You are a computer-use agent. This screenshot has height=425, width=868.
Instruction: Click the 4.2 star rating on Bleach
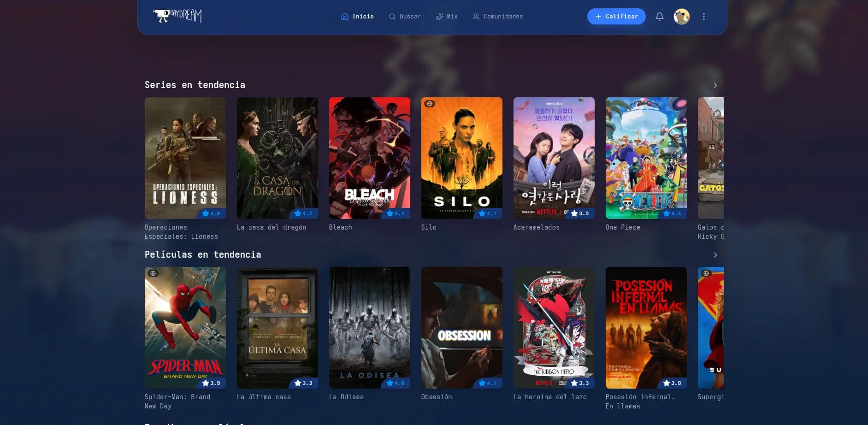click(396, 213)
